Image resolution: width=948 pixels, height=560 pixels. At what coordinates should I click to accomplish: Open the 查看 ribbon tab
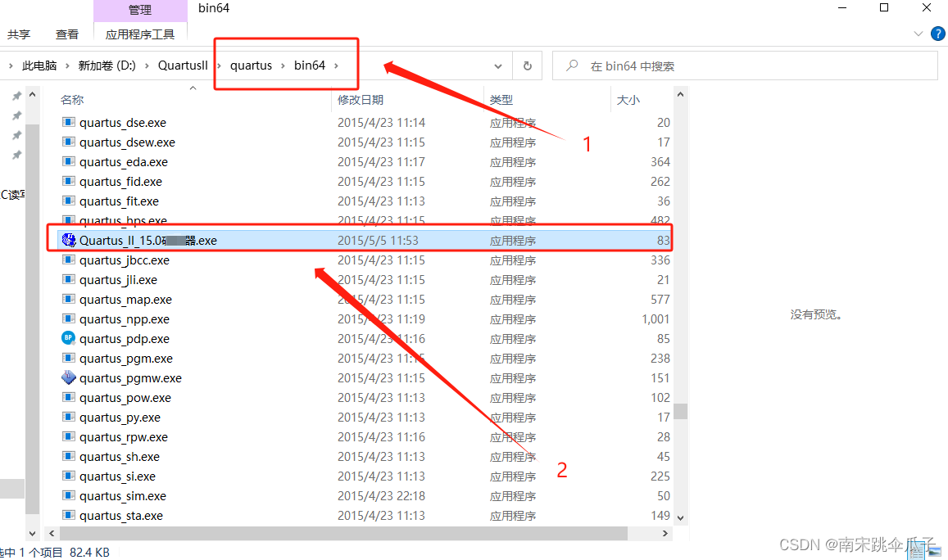[x=67, y=34]
